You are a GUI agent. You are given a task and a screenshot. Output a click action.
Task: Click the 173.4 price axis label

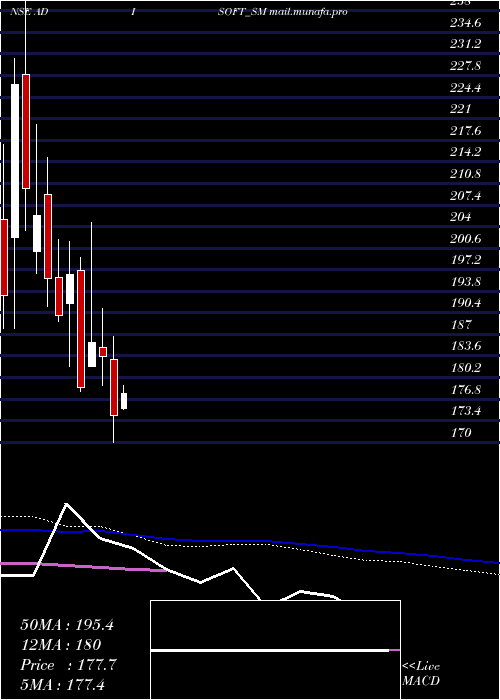click(x=466, y=411)
